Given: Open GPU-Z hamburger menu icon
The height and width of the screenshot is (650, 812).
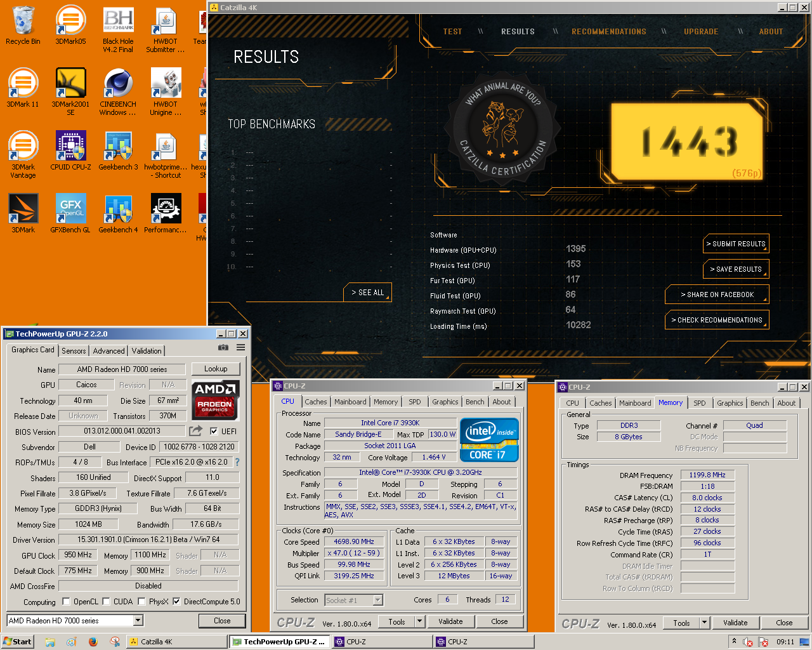Looking at the screenshot, I should (x=241, y=347).
